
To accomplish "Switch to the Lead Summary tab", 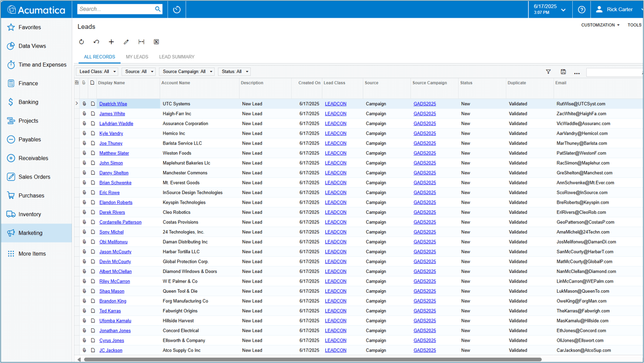I will tap(177, 57).
